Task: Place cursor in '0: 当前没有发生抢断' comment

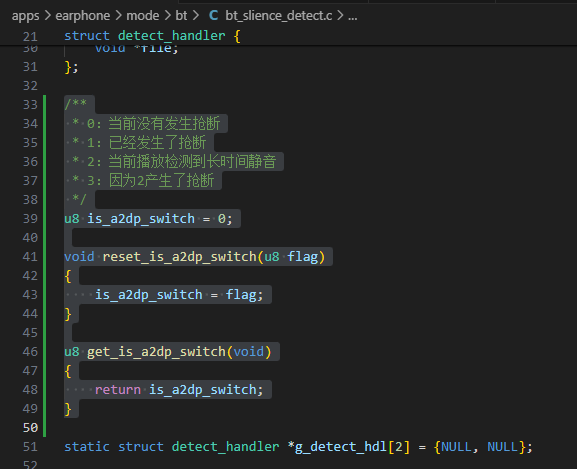Action: [153, 124]
